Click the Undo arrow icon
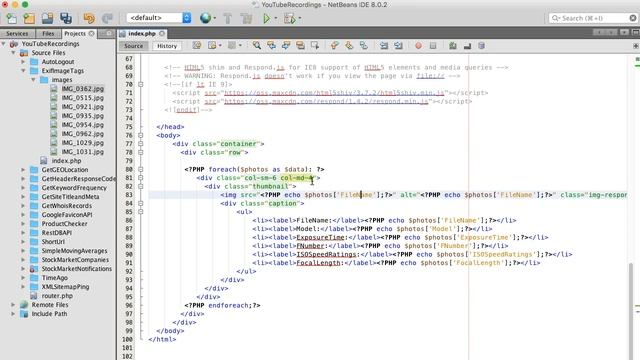The image size is (640, 360). (89, 18)
